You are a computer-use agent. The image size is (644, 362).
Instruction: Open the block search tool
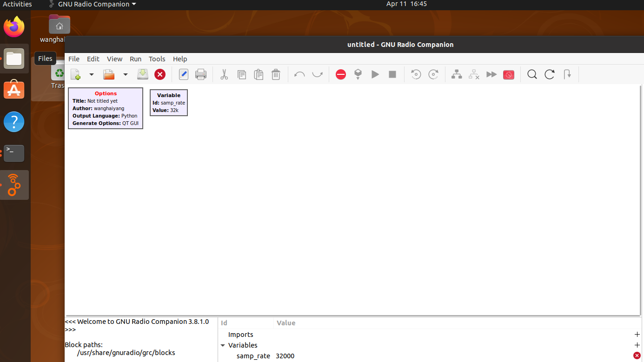pyautogui.click(x=531, y=74)
